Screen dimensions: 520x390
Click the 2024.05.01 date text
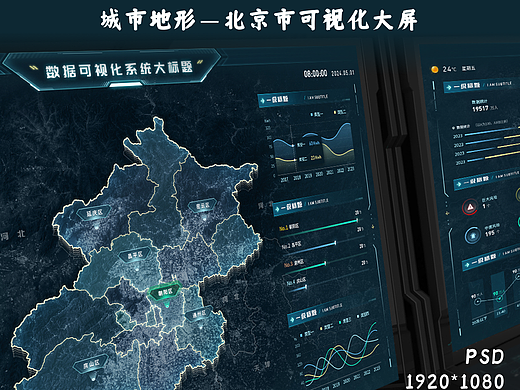click(x=343, y=73)
